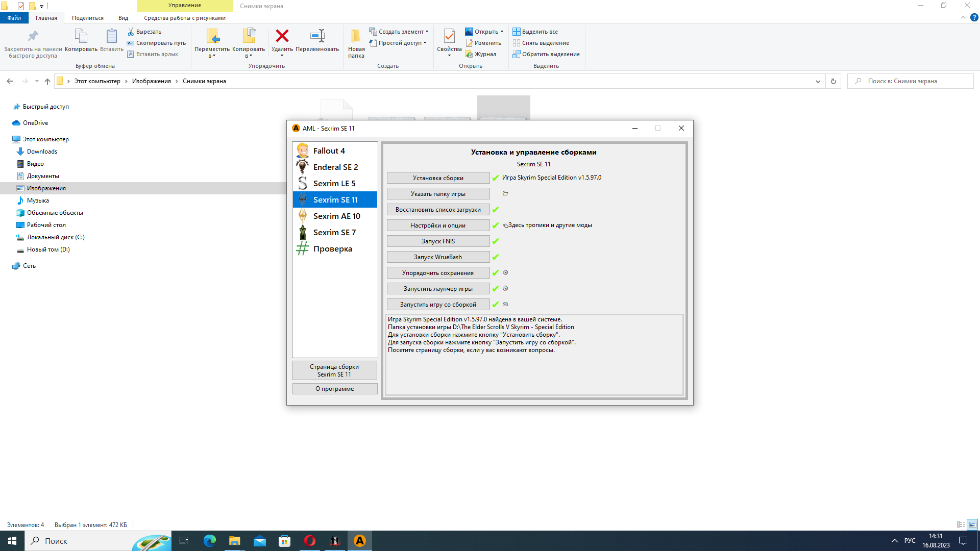
Task: Click the red Удалить icon in the ribbon
Action: click(282, 36)
